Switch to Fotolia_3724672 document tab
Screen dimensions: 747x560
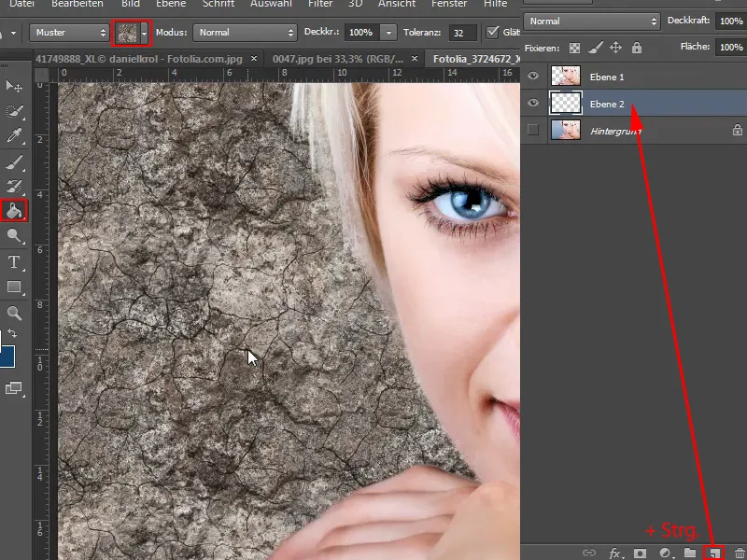coord(476,59)
